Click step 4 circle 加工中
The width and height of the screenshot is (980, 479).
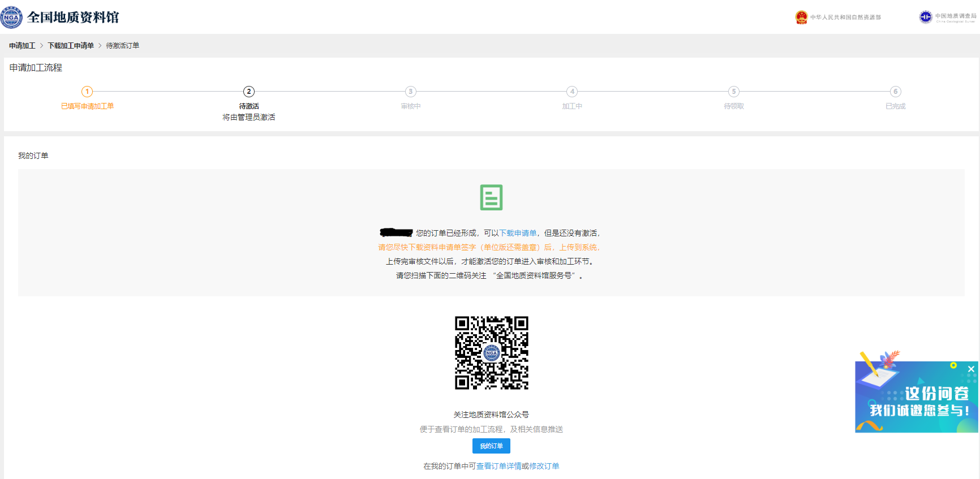click(572, 92)
